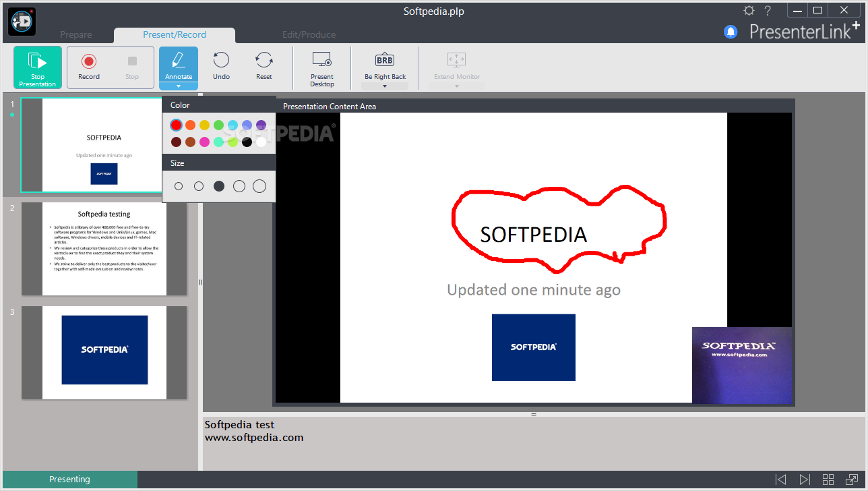This screenshot has height=491, width=868.
Task: Choose the aqua mint color swatch
Action: [218, 142]
